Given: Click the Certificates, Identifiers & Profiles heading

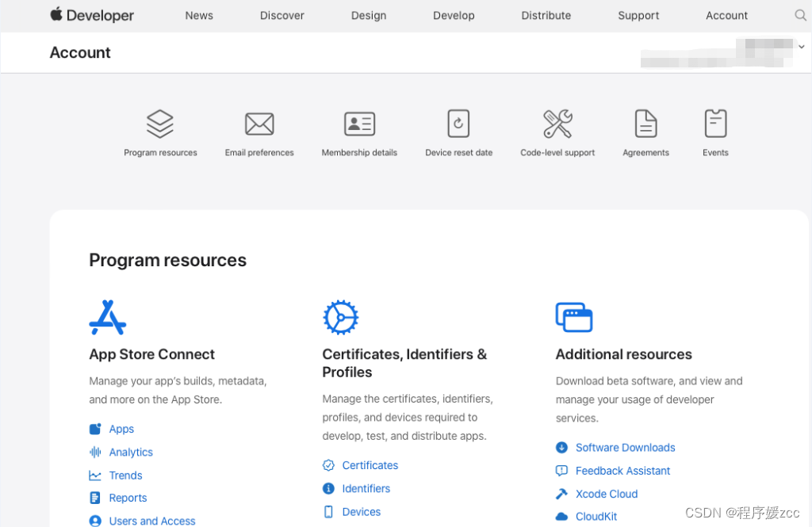Looking at the screenshot, I should [x=404, y=364].
